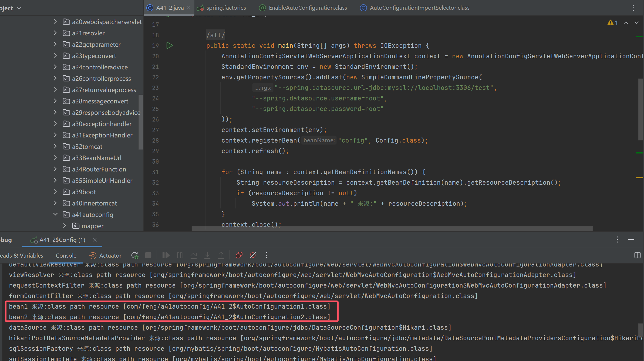644x361 pixels.
Task: Click the dataSource console output line
Action: [230, 328]
